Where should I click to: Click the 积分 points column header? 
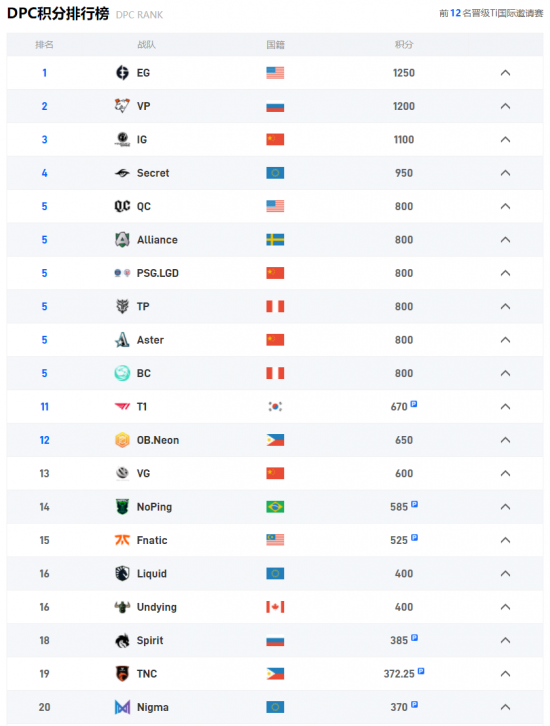tap(404, 44)
